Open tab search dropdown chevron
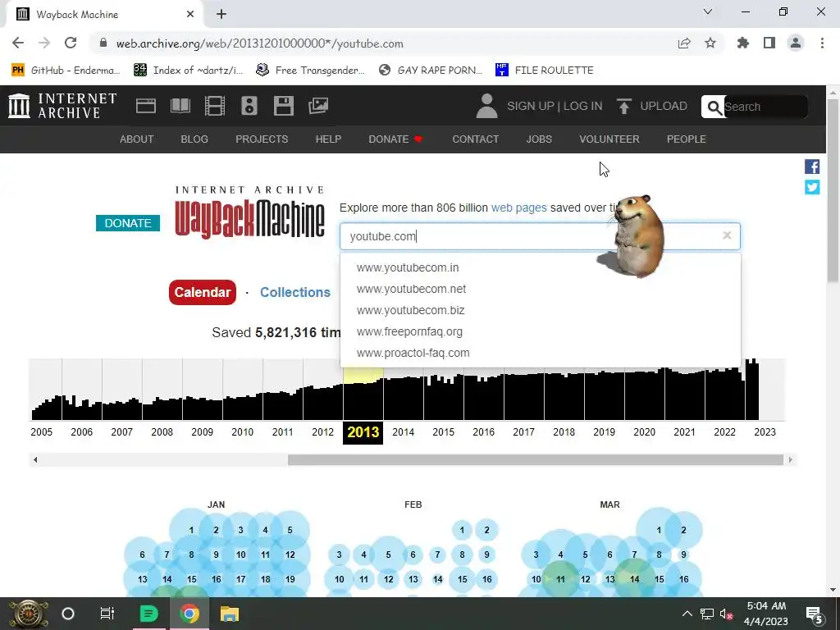The height and width of the screenshot is (630, 840). (708, 11)
